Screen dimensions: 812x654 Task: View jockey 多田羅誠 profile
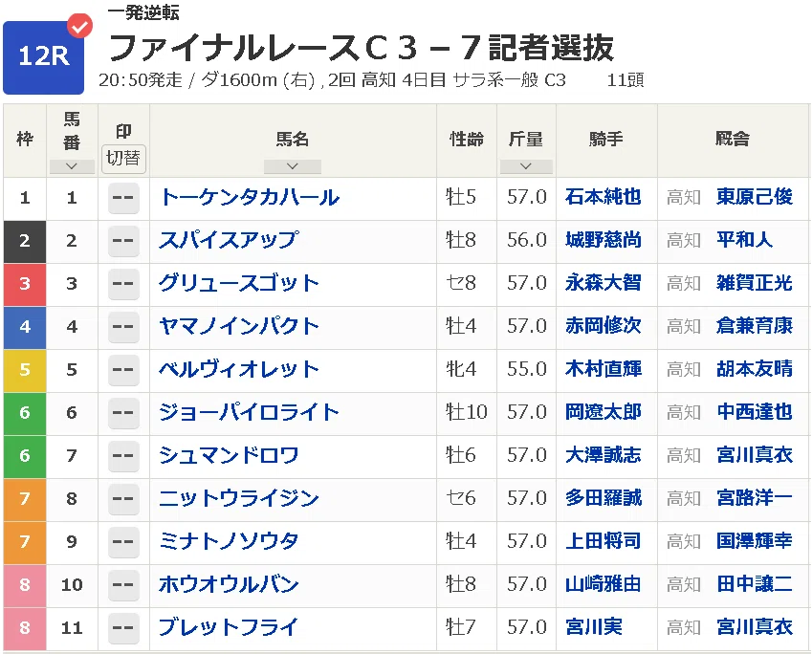pos(604,498)
